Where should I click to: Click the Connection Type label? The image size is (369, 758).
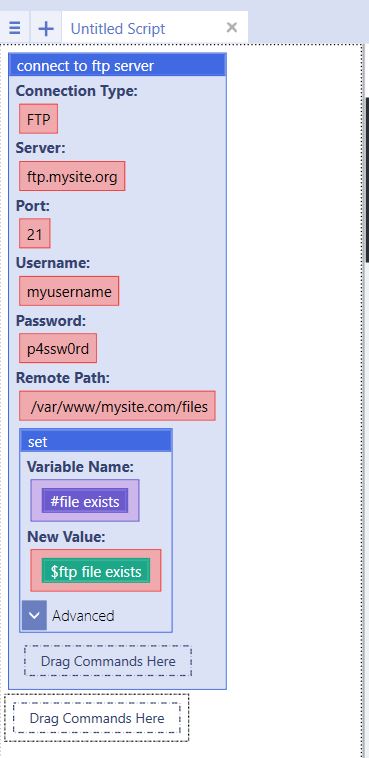pos(76,91)
